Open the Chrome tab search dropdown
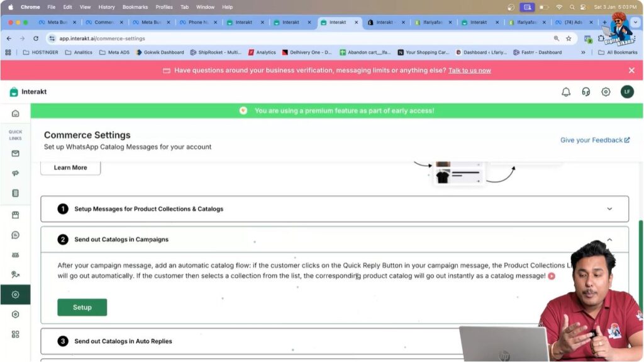644x362 pixels. click(635, 22)
